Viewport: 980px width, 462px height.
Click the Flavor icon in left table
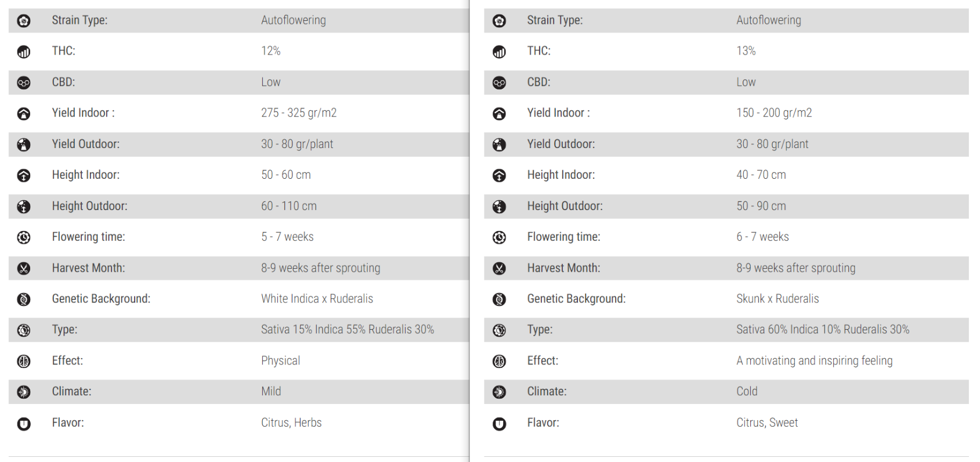[x=24, y=424]
